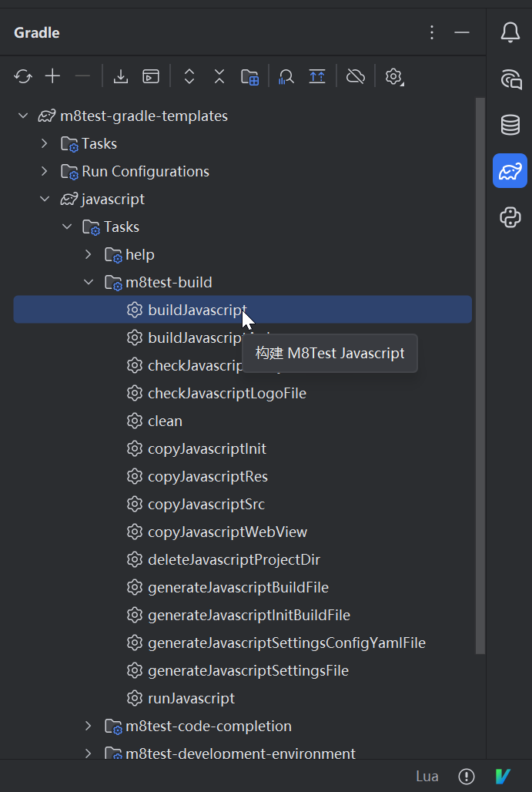
Task: Click the Collapse All toolbar icon
Action: pyautogui.click(x=219, y=76)
